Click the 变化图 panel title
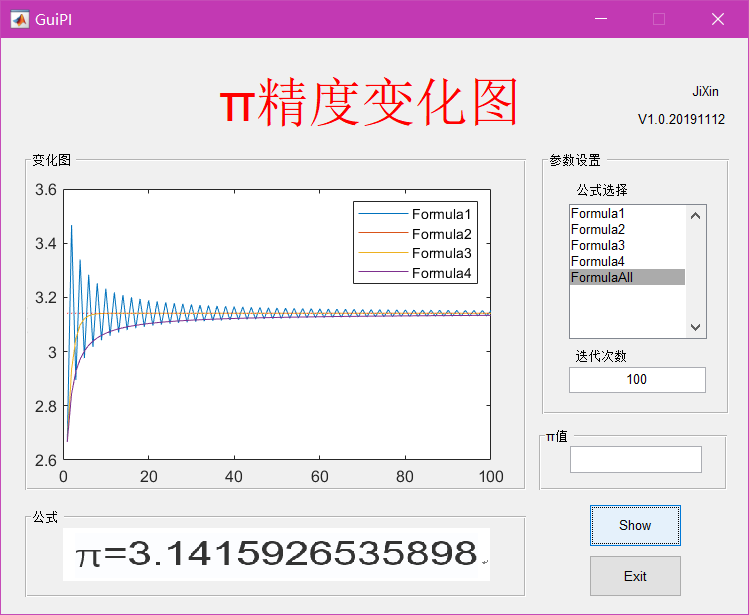749x615 pixels. (x=52, y=160)
